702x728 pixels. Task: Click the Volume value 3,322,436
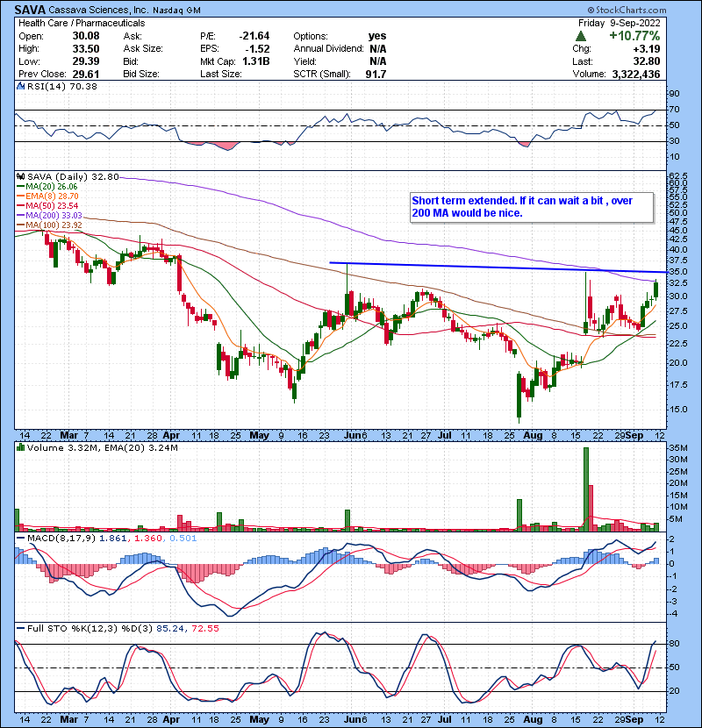coord(636,74)
